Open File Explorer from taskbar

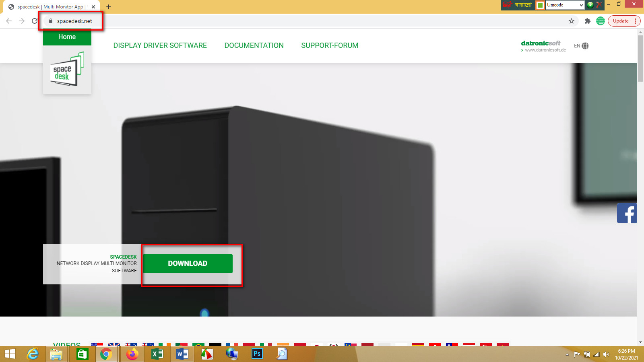click(56, 354)
